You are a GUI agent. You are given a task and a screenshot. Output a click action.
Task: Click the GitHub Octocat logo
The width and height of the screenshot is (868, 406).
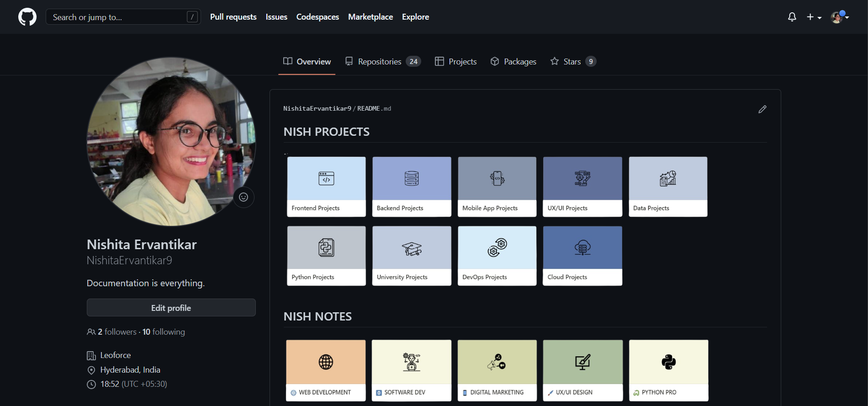coord(27,17)
